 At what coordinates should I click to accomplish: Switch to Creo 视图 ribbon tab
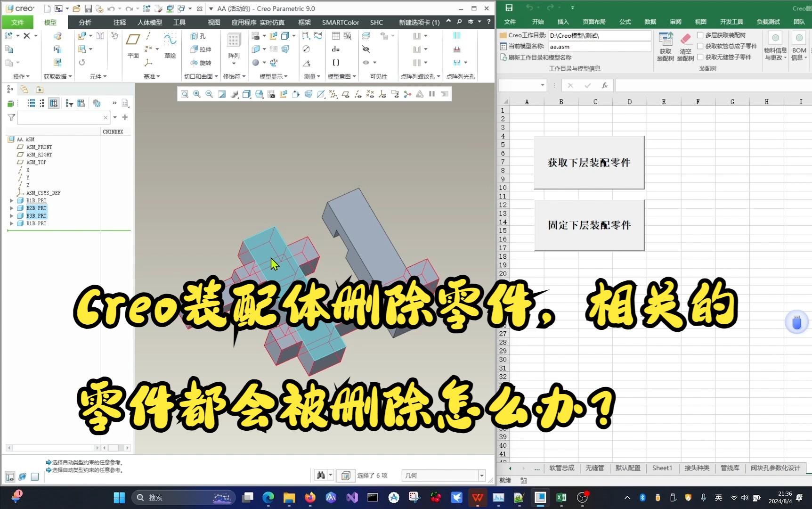click(214, 22)
